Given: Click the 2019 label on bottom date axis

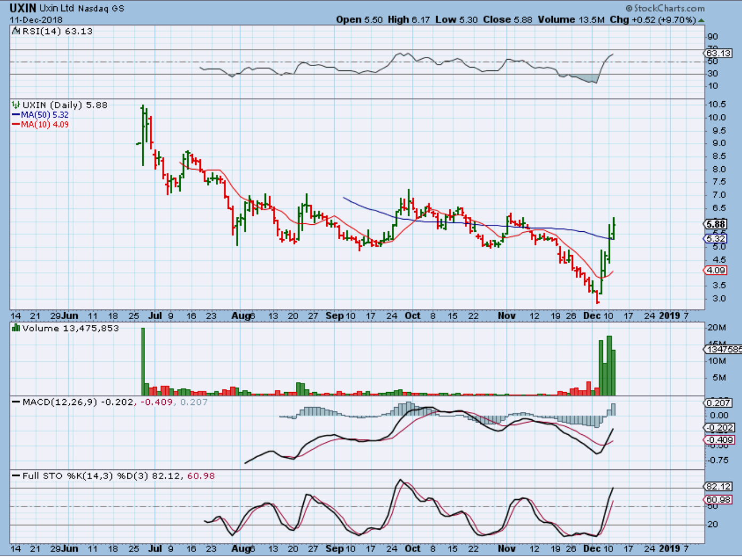Looking at the screenshot, I should point(670,548).
